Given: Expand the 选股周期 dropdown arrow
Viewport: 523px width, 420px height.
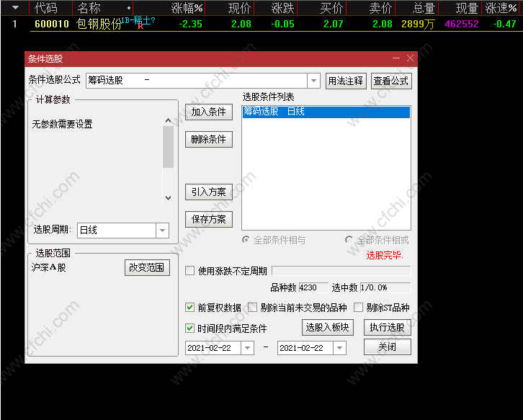Looking at the screenshot, I should pos(162,231).
